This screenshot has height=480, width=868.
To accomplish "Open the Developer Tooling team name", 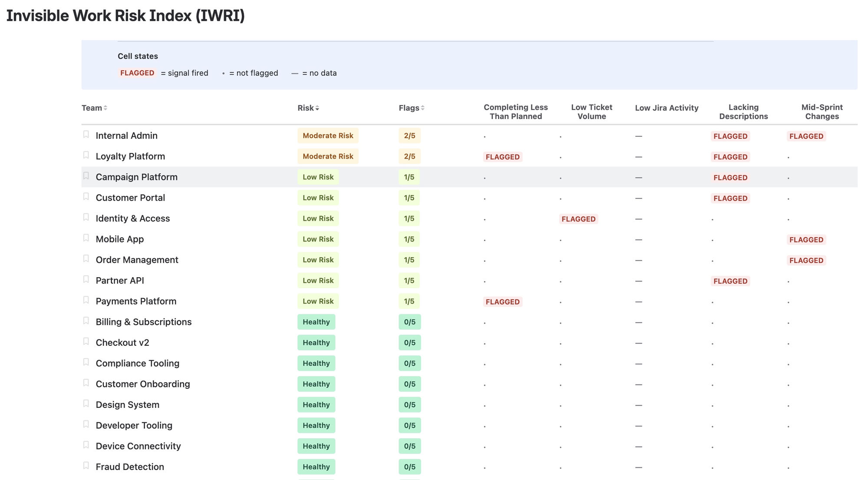I will point(134,425).
